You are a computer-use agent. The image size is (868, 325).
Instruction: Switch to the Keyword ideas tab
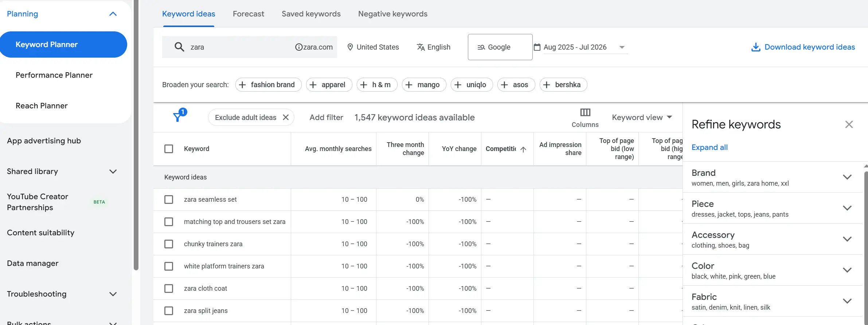[189, 14]
